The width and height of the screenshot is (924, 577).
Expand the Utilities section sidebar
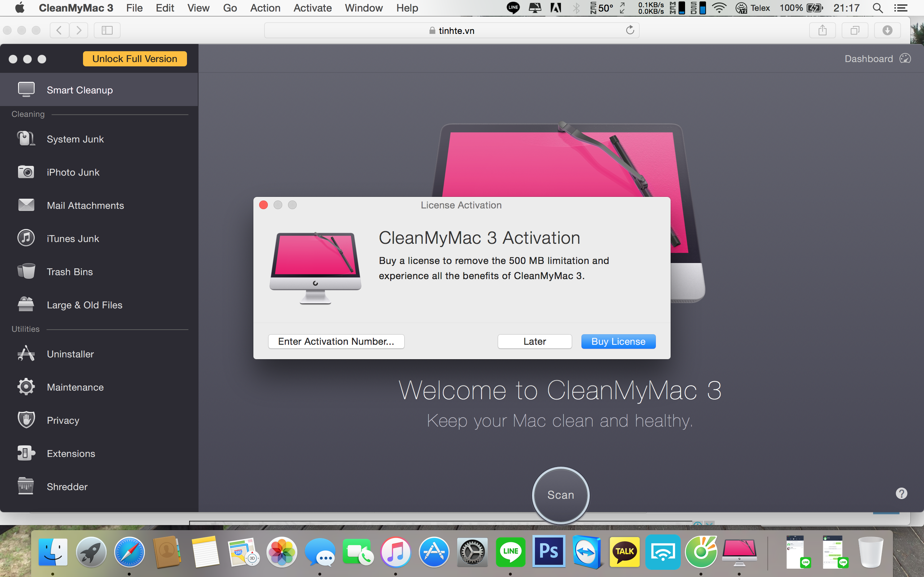point(25,329)
